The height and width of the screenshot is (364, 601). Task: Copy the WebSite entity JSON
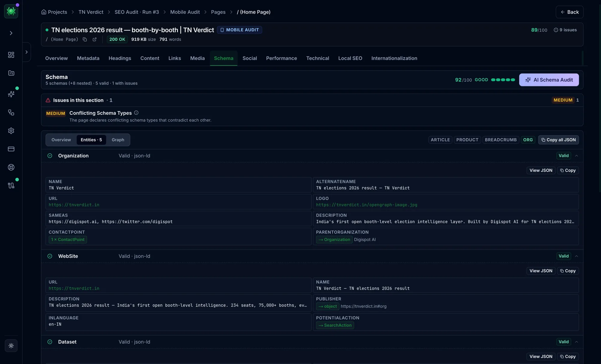[x=568, y=271]
